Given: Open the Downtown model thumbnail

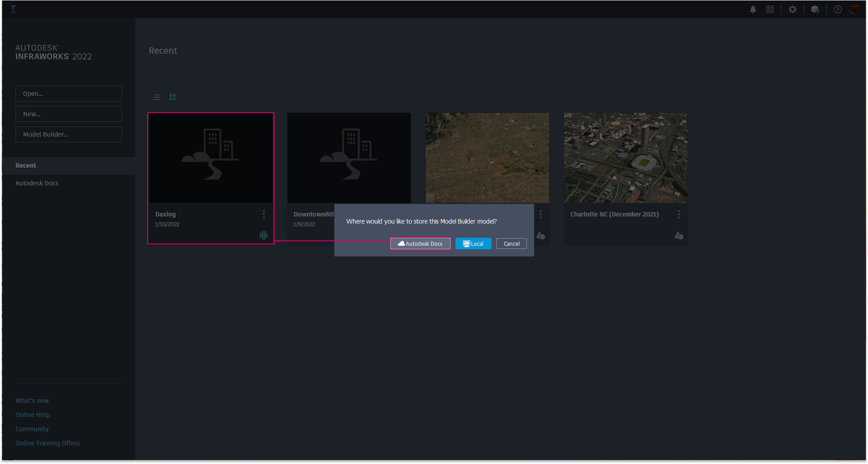Looking at the screenshot, I should (349, 158).
